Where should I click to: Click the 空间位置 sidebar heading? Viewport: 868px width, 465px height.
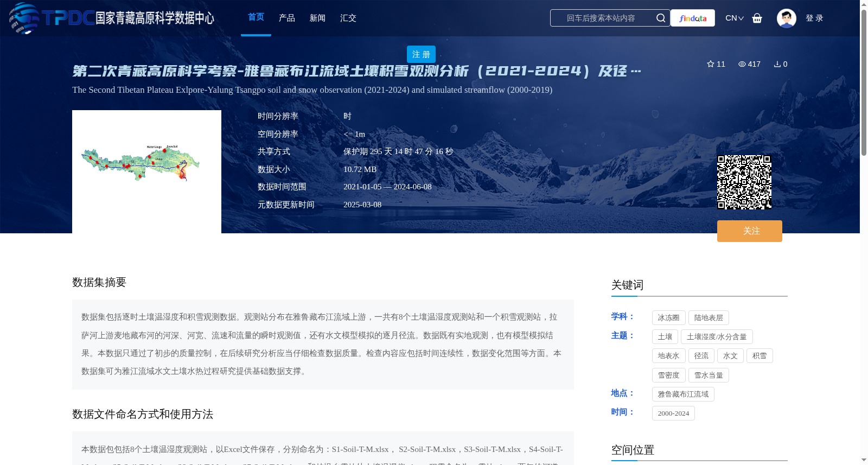click(x=633, y=450)
